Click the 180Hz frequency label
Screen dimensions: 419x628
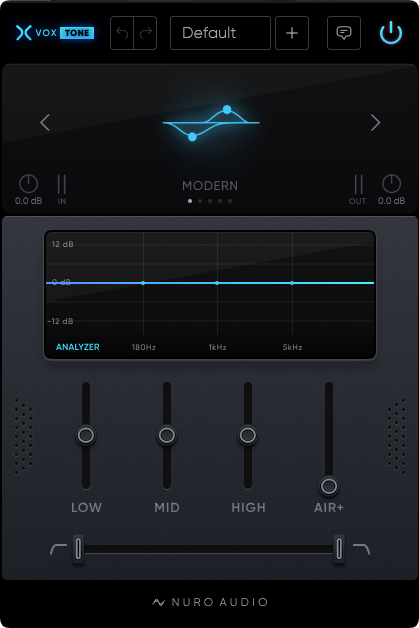(x=144, y=347)
